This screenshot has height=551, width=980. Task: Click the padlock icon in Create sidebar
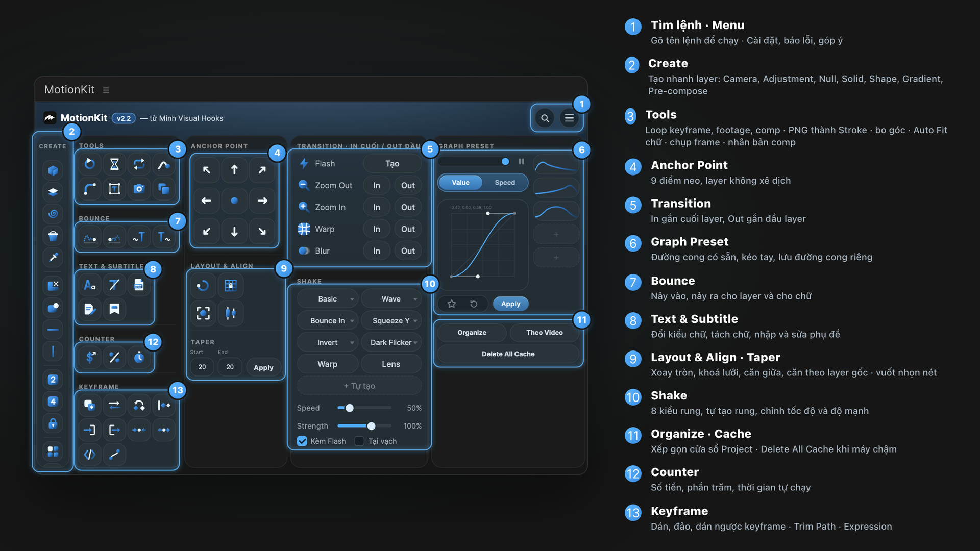point(53,423)
